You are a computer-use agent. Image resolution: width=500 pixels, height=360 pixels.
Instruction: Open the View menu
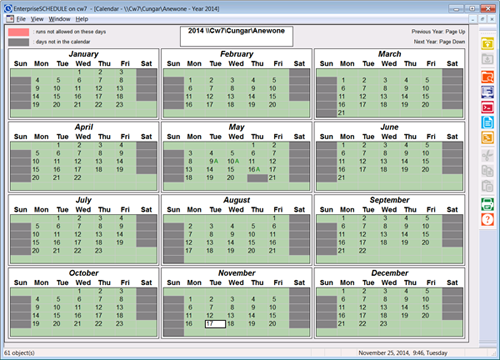[x=37, y=19]
